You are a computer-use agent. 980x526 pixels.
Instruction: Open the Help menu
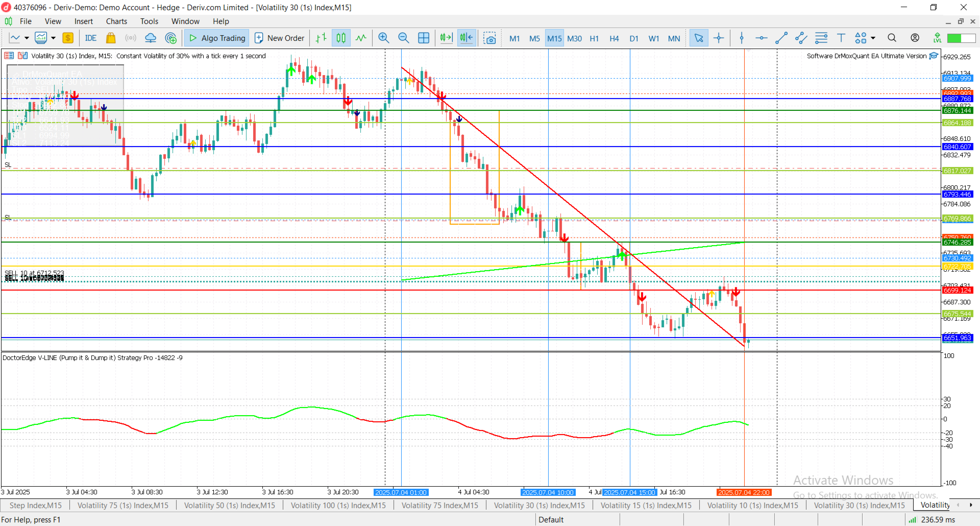click(221, 21)
